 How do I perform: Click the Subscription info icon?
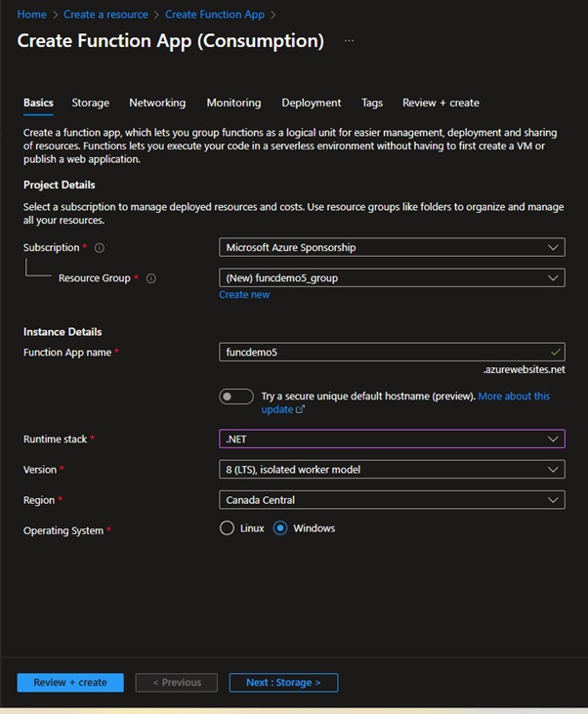click(x=100, y=248)
